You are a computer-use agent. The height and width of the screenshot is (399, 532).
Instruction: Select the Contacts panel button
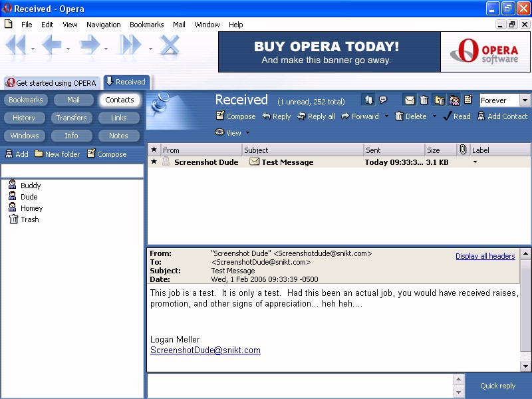(x=120, y=100)
